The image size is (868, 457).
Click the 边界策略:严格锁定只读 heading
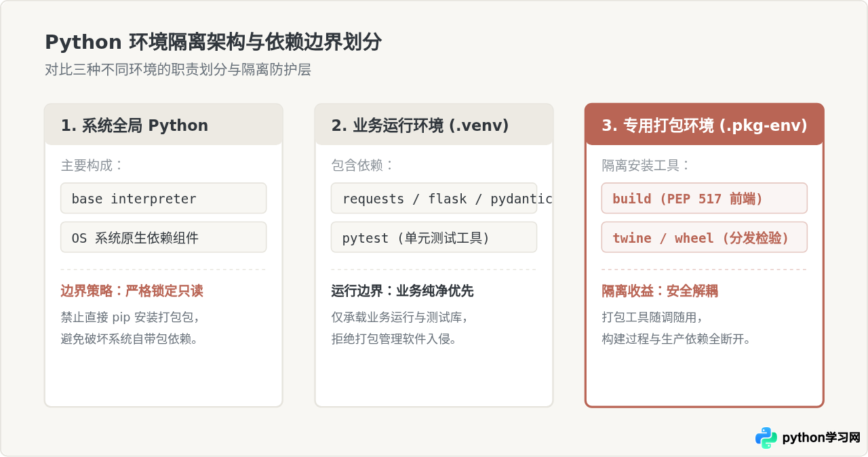coord(132,291)
